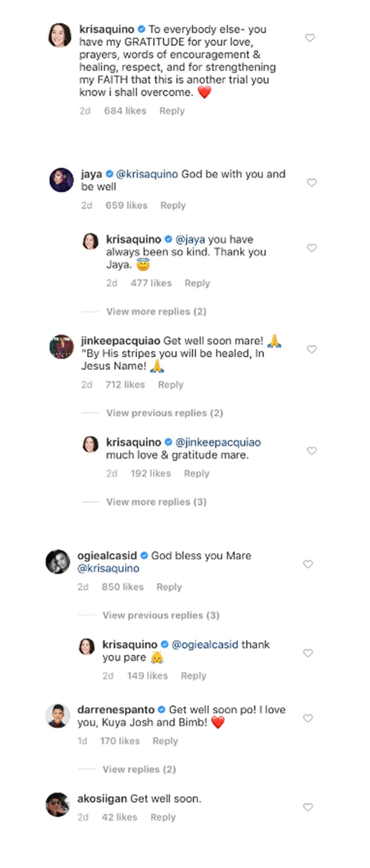
Task: Show "View more replies (3)" in jinkeepacquiao thread
Action: tap(156, 502)
